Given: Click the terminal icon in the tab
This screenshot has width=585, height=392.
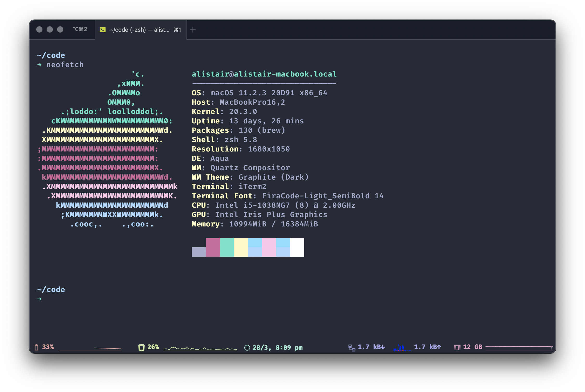Looking at the screenshot, I should pyautogui.click(x=103, y=30).
